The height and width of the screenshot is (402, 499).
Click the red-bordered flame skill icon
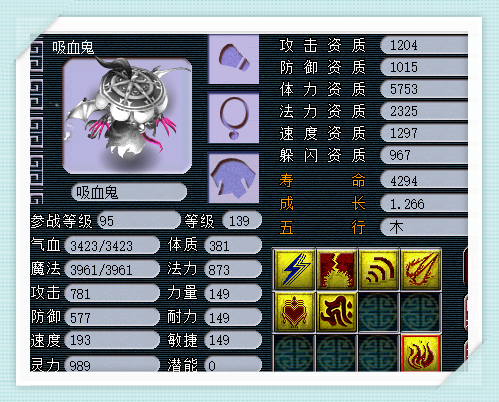(421, 353)
